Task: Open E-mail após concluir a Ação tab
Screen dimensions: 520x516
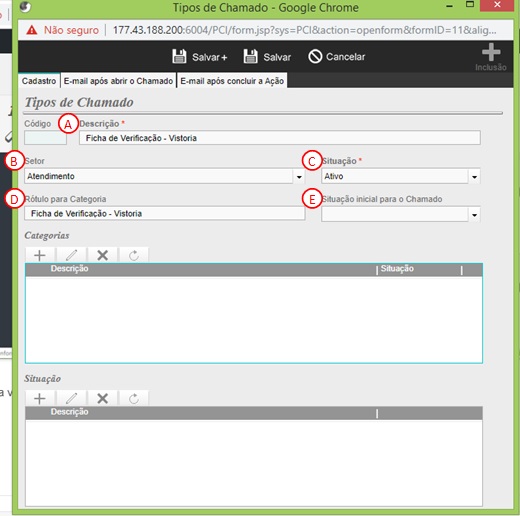Action: [232, 81]
